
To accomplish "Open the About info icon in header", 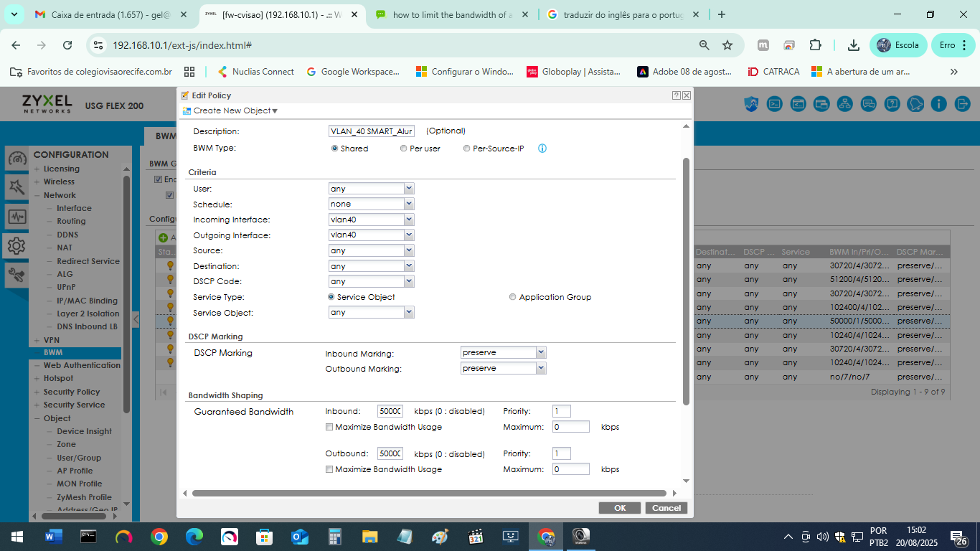I will pos(938,104).
